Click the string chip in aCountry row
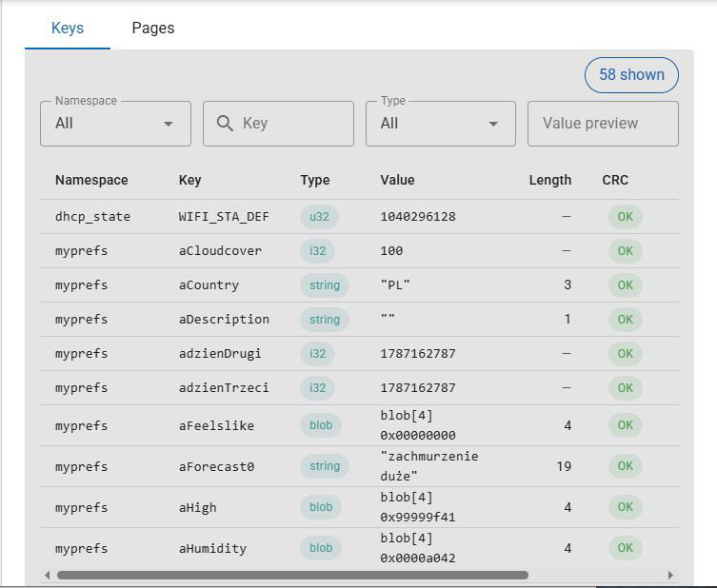717x588 pixels. (325, 285)
